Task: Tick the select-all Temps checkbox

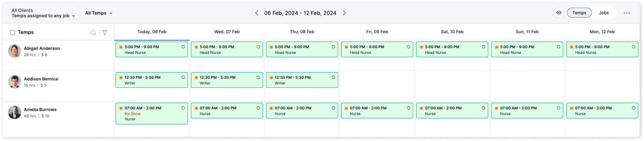Action: pyautogui.click(x=13, y=32)
